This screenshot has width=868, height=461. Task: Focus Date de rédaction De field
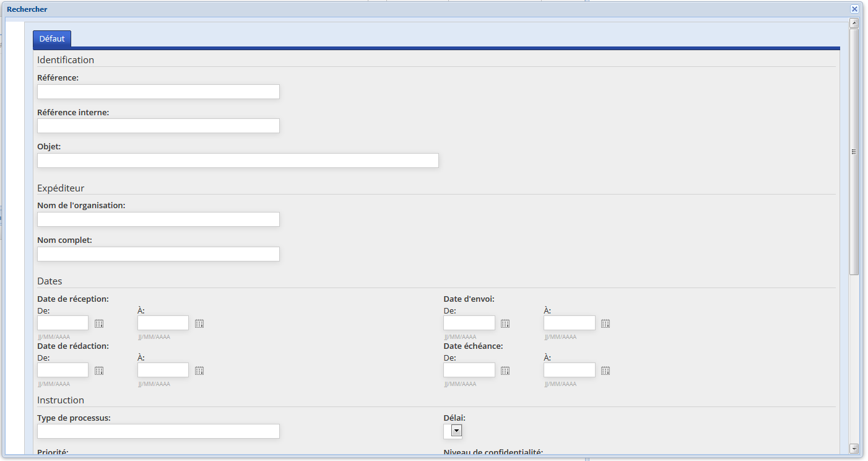click(x=63, y=370)
